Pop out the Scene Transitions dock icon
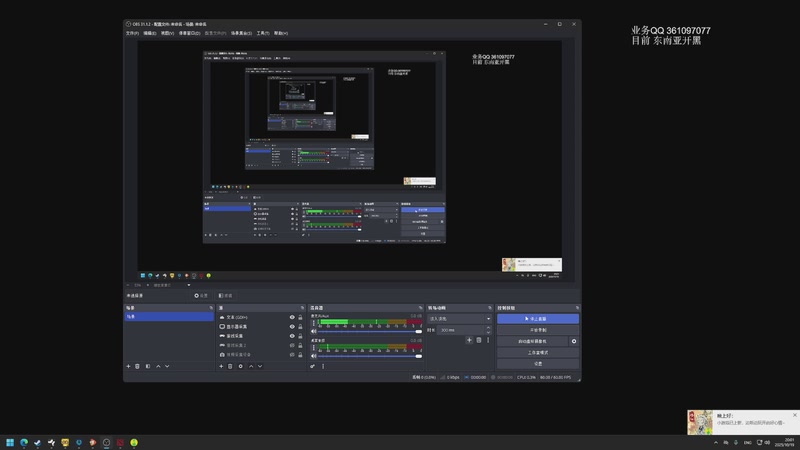This screenshot has width=800, height=450. click(x=490, y=308)
